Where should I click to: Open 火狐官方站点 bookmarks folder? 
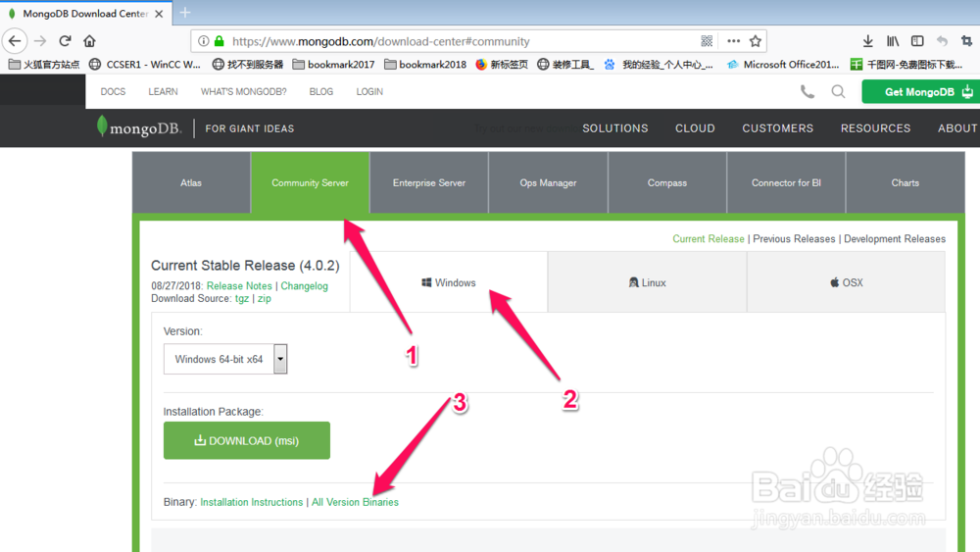44,64
